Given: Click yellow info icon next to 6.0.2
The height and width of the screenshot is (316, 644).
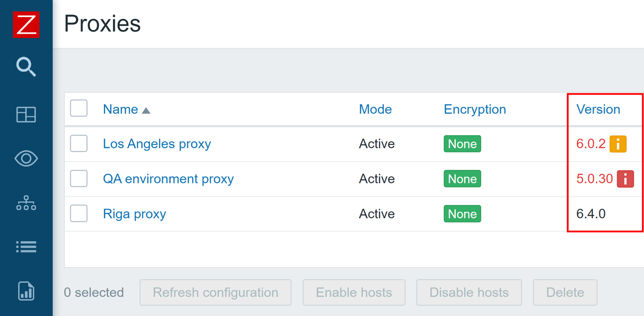Looking at the screenshot, I should (x=618, y=144).
